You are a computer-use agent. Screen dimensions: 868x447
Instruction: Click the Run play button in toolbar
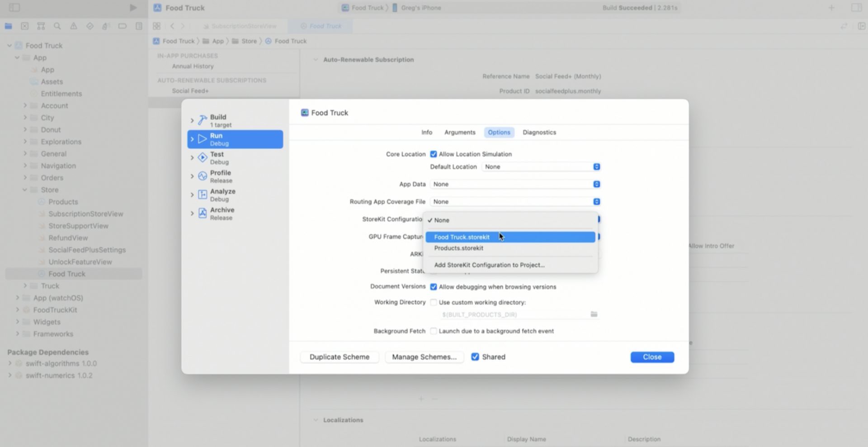[133, 8]
